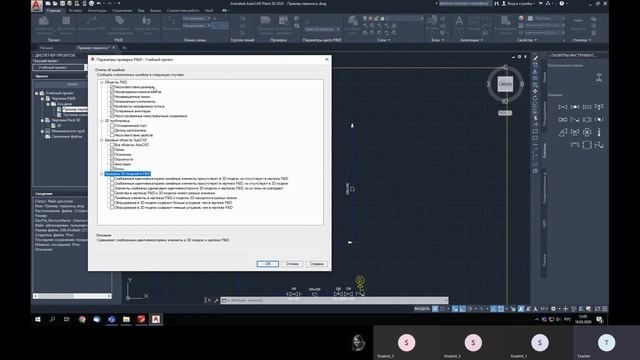Toggle 'Блоки' checkbox
Screen dimensions: 640x360
112,169
